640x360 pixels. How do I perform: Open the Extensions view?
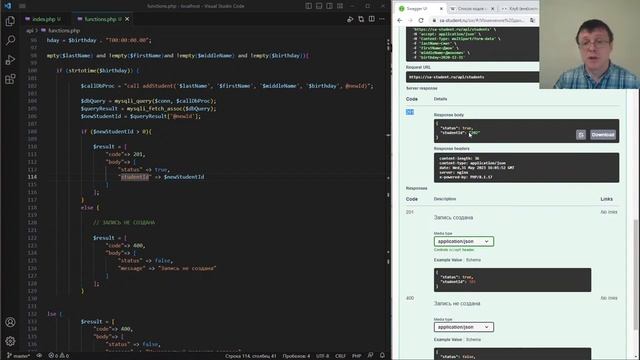tap(10, 79)
